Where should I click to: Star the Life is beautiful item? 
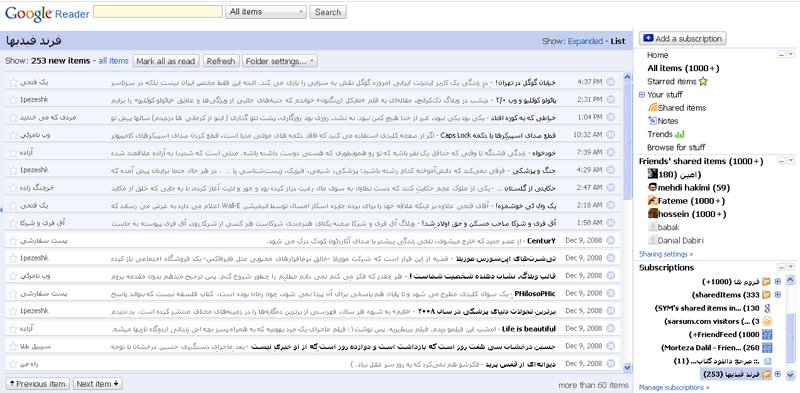point(13,329)
